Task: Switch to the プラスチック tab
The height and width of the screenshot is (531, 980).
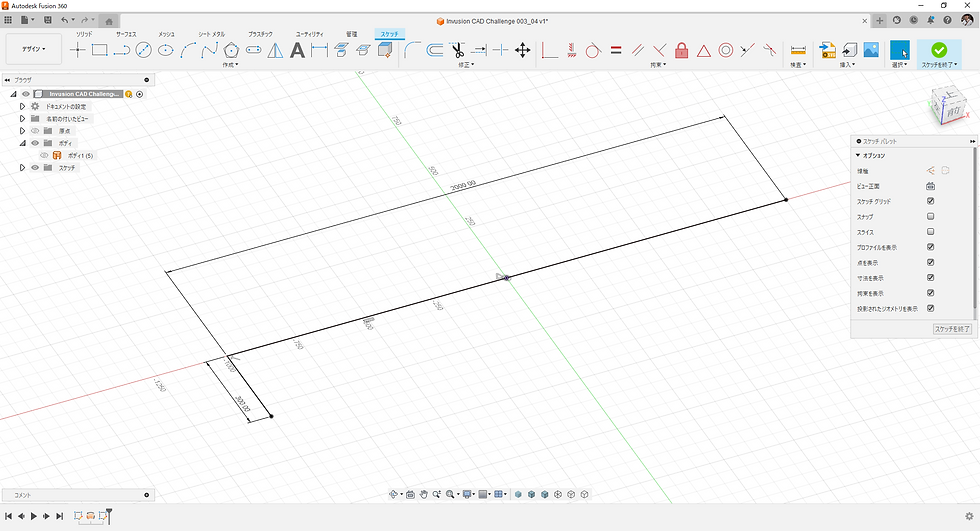Action: [260, 34]
